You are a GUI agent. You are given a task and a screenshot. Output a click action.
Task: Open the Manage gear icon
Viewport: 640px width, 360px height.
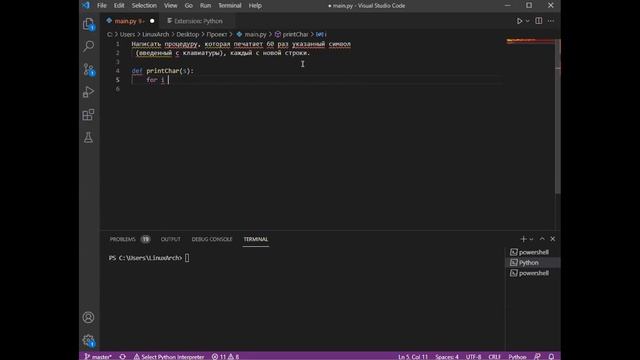tap(89, 340)
